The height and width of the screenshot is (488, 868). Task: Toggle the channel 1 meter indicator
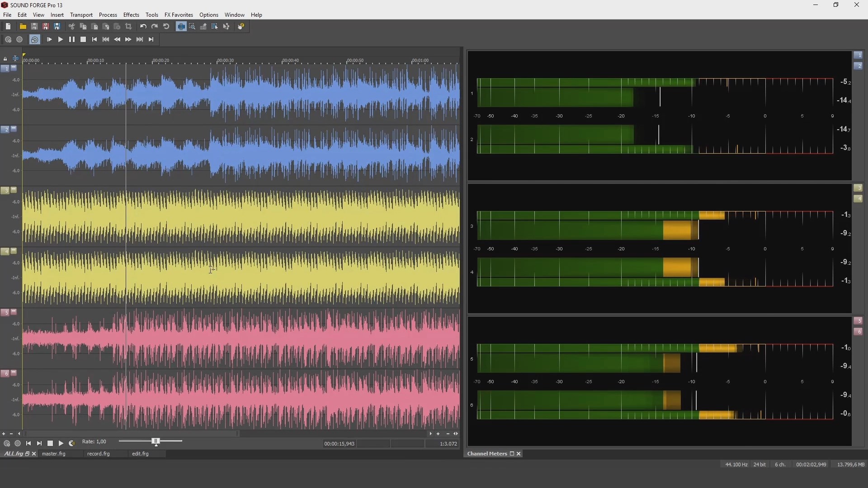coord(858,55)
